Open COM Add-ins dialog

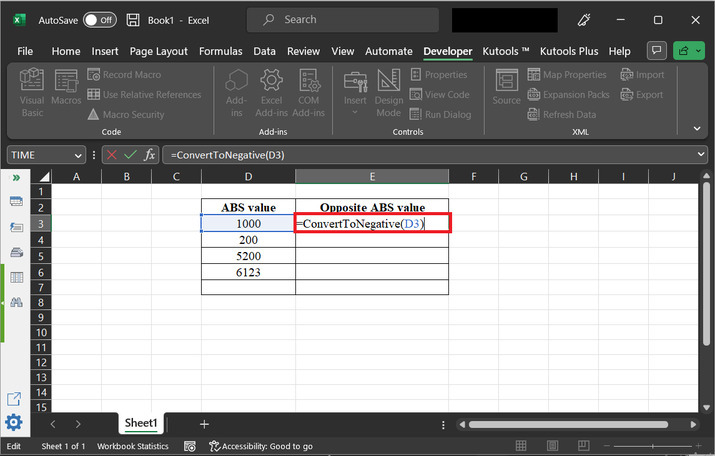pos(309,93)
